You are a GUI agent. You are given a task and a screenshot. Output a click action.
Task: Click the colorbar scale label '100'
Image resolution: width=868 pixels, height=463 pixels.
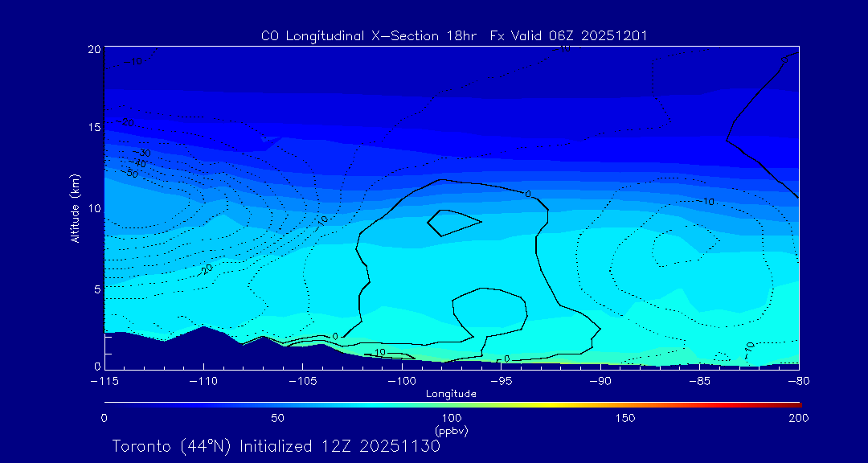[451, 418]
